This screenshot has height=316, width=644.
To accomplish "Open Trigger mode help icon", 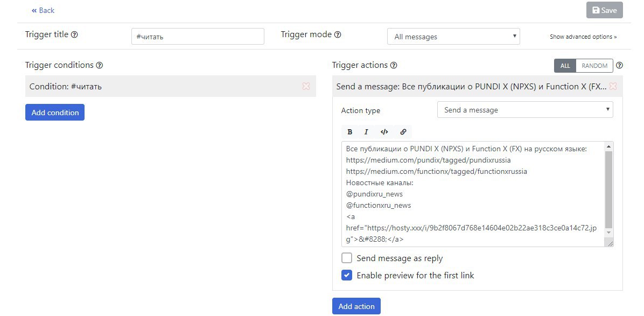I will [x=338, y=35].
